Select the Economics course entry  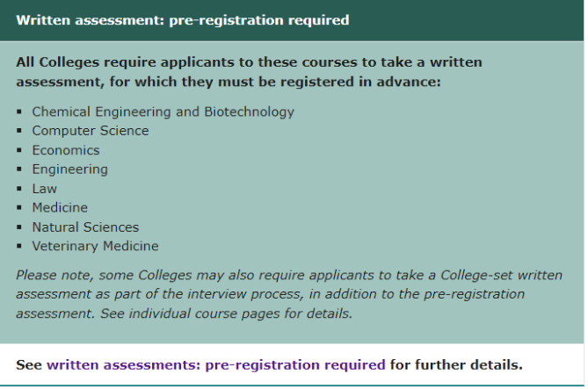[66, 150]
